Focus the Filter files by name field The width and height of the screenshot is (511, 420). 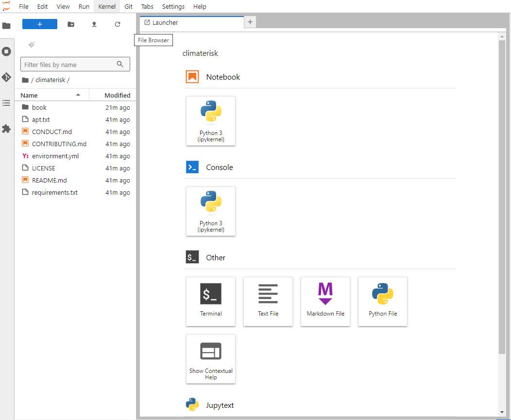point(75,64)
